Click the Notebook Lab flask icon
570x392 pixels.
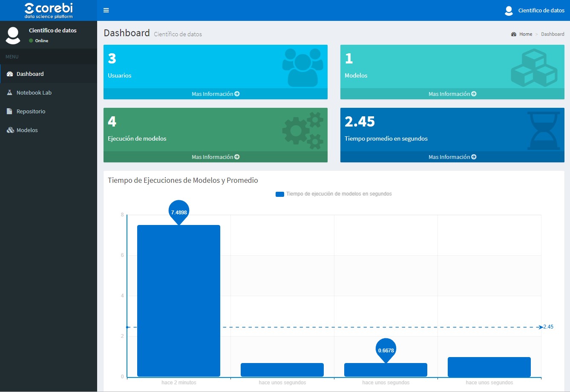pos(10,92)
